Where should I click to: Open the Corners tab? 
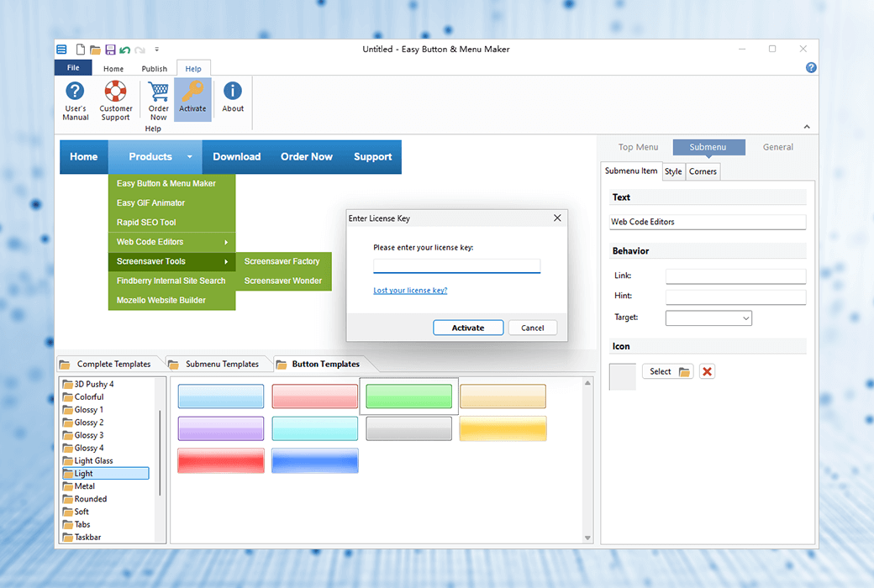[x=703, y=171]
